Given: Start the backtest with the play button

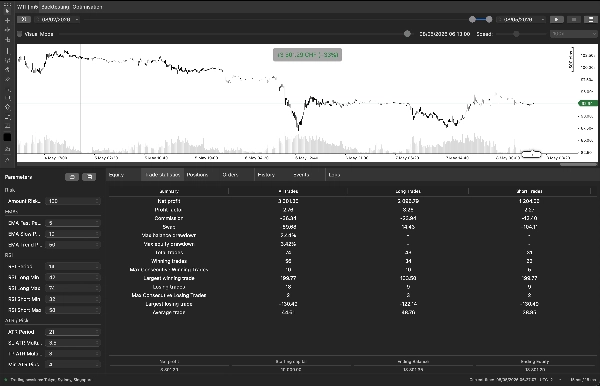Looking at the screenshot, I should (556, 20).
